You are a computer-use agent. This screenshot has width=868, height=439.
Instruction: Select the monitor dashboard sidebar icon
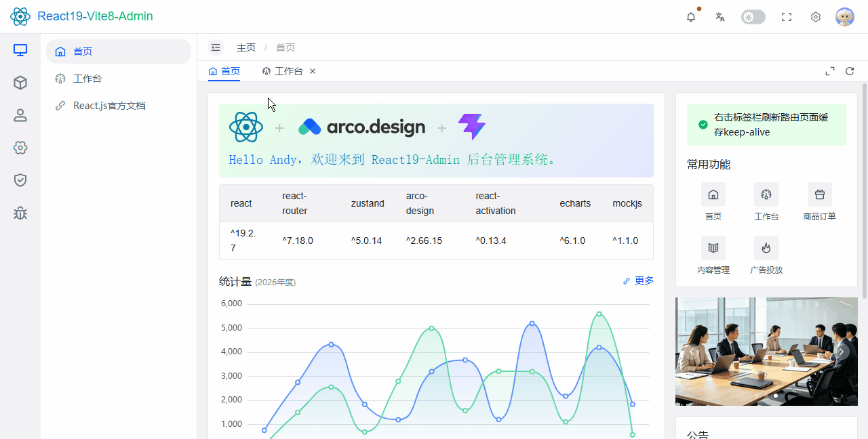20,50
